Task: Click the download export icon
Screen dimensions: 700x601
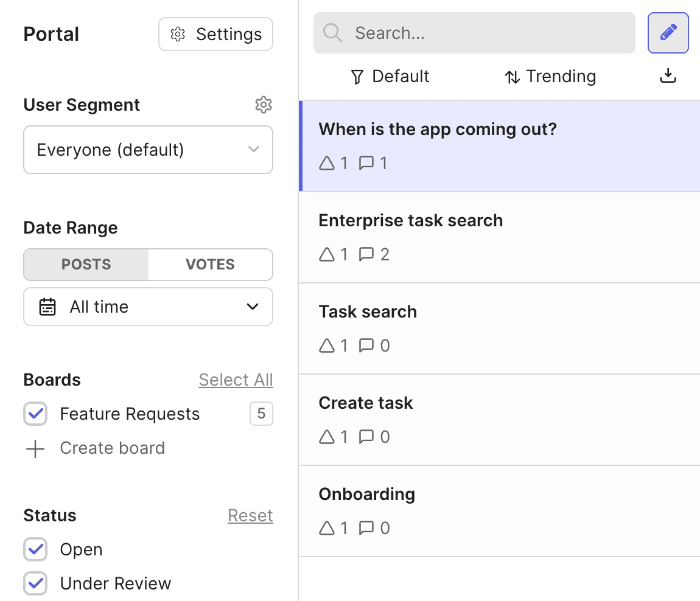Action: pos(668,76)
